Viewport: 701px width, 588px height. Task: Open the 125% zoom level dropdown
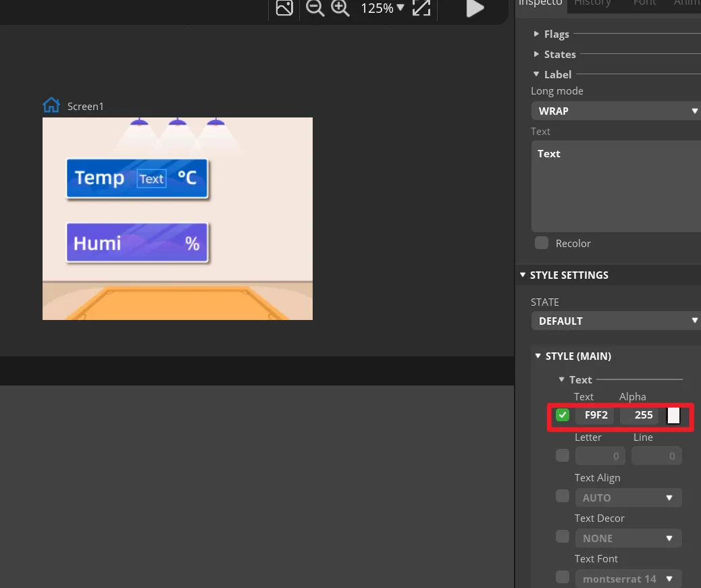pos(382,8)
